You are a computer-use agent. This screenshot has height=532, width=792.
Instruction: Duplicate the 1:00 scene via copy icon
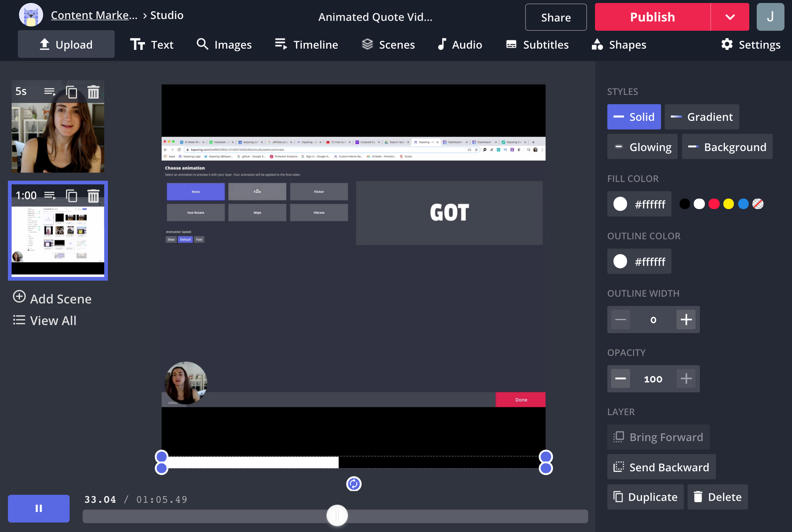[71, 196]
